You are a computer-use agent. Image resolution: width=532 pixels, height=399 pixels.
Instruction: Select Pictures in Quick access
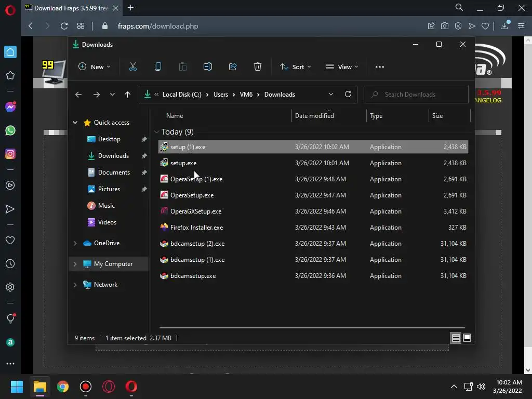point(109,189)
